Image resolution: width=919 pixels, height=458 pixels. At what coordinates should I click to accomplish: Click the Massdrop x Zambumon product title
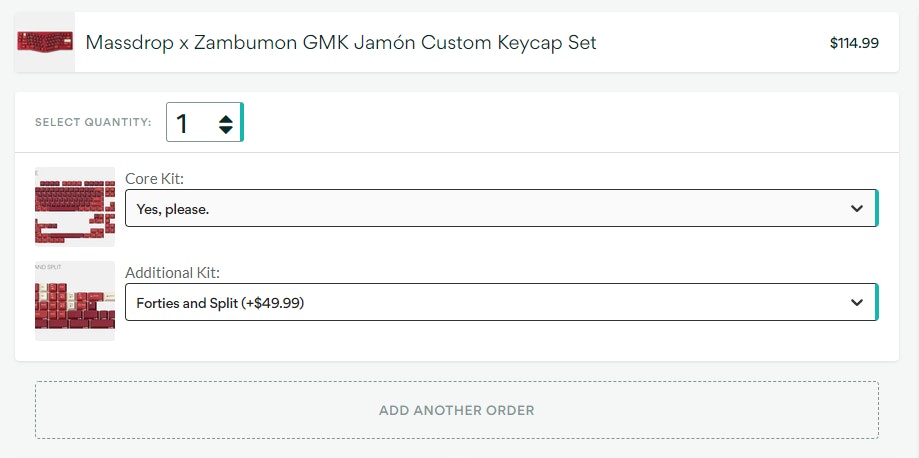click(x=190, y=43)
